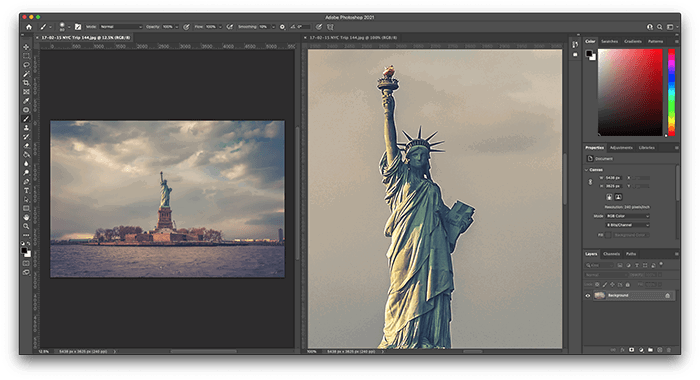The height and width of the screenshot is (380, 700).
Task: Select the Clone Stamp tool
Action: (x=26, y=128)
